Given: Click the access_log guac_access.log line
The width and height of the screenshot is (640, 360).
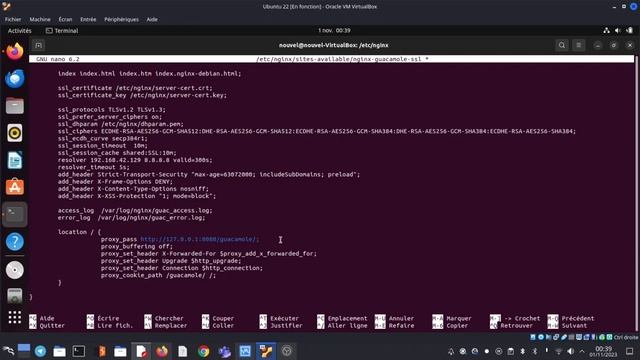Looking at the screenshot, I should click(135, 211).
